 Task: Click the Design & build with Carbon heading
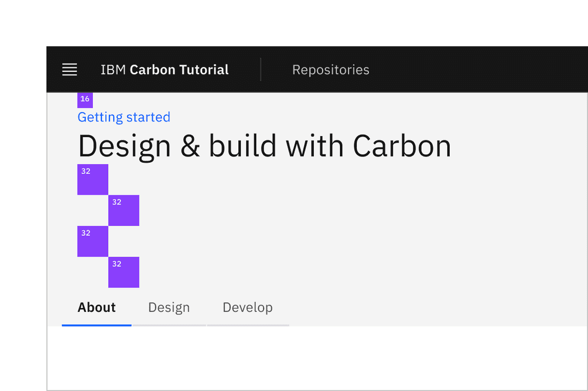point(264,146)
